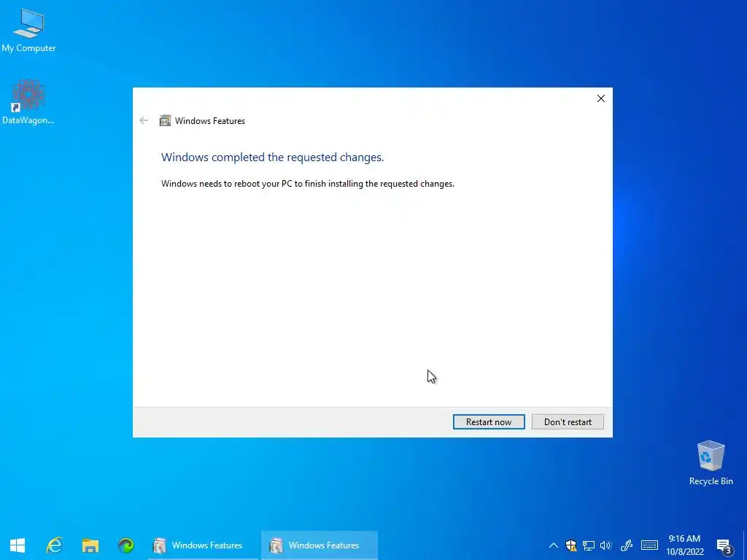Select the Recycle Bin icon
Viewport: 747px width, 560px height.
coord(711,463)
